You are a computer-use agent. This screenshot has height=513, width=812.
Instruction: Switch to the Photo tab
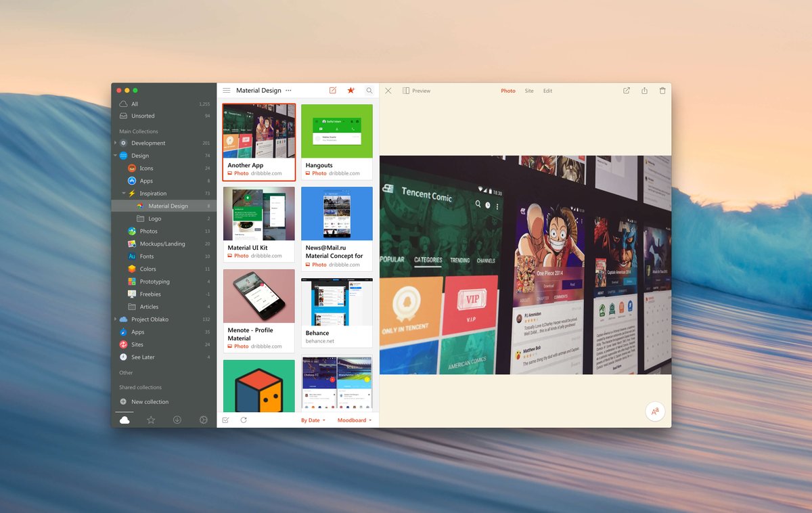click(x=508, y=91)
